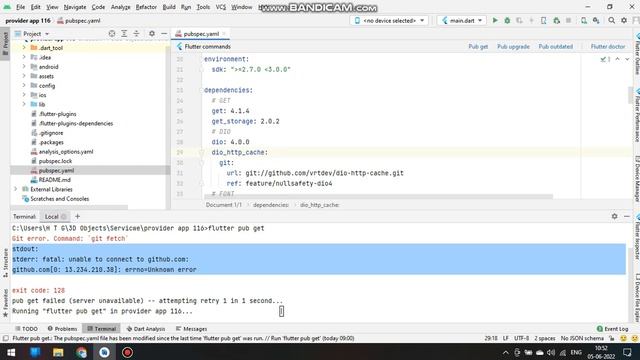Open the TODO tool window
This screenshot has height=360, width=640.
click(x=27, y=329)
